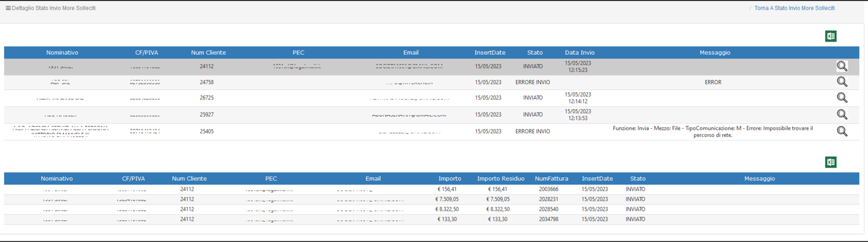Open details magnifier for client 24112
Image resolution: width=868 pixels, height=242 pixels.
[842, 66]
